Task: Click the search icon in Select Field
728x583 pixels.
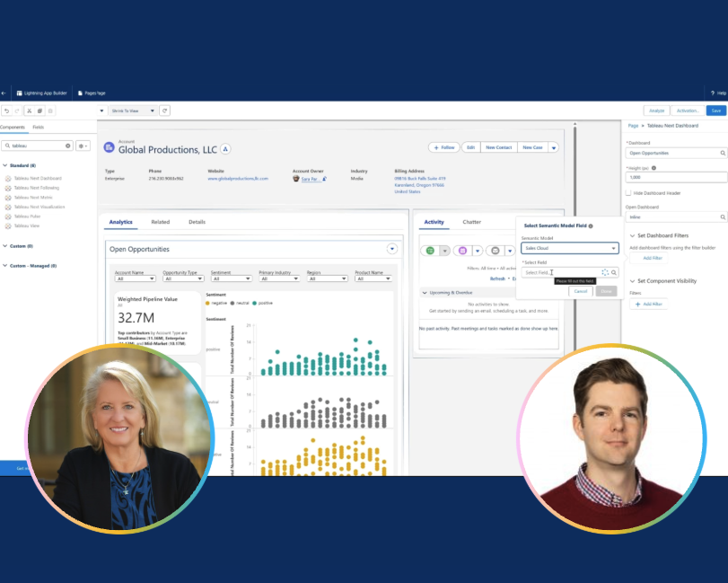Action: [x=614, y=273]
